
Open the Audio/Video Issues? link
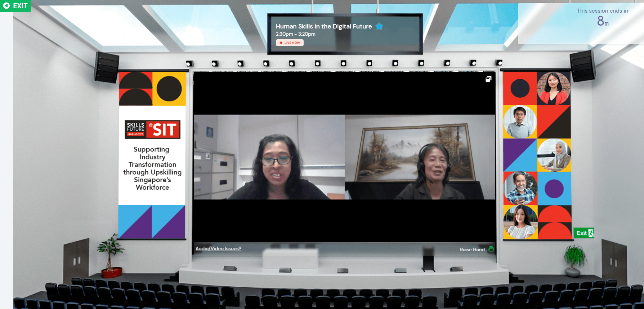click(x=218, y=248)
